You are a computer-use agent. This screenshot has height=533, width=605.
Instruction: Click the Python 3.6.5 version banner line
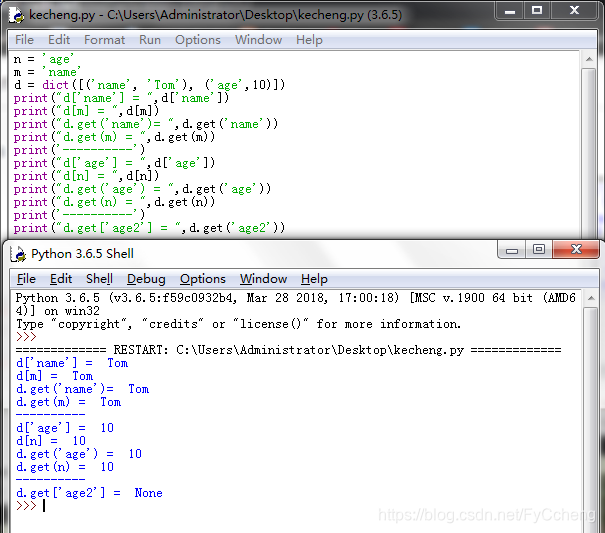(x=296, y=304)
